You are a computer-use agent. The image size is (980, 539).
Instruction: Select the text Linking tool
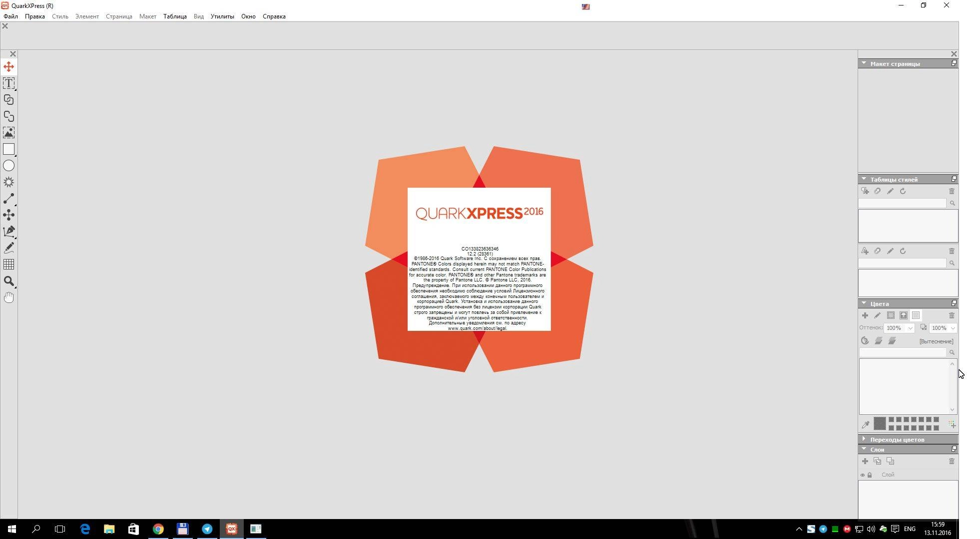pyautogui.click(x=8, y=100)
